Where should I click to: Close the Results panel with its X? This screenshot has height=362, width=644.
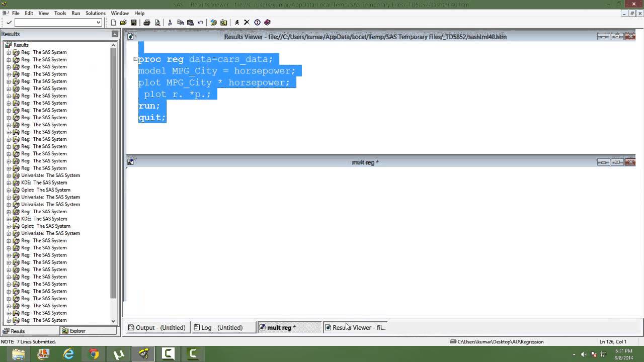[x=115, y=34]
